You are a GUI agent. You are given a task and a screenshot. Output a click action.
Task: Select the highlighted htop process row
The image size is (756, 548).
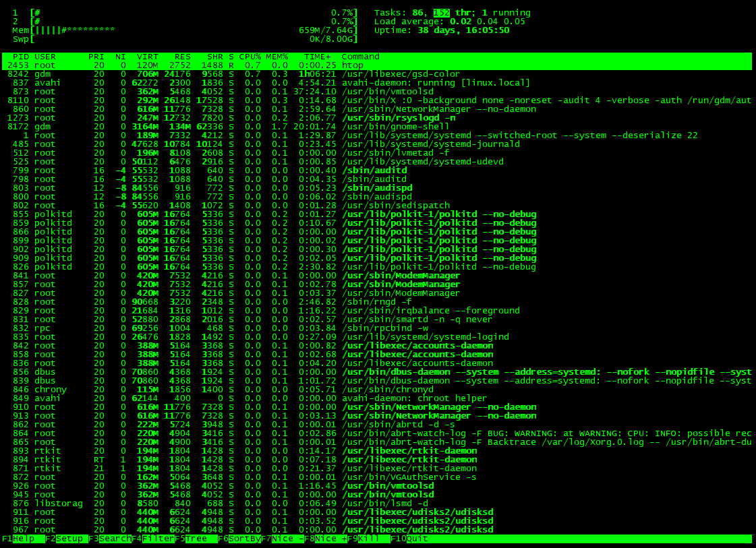377,65
